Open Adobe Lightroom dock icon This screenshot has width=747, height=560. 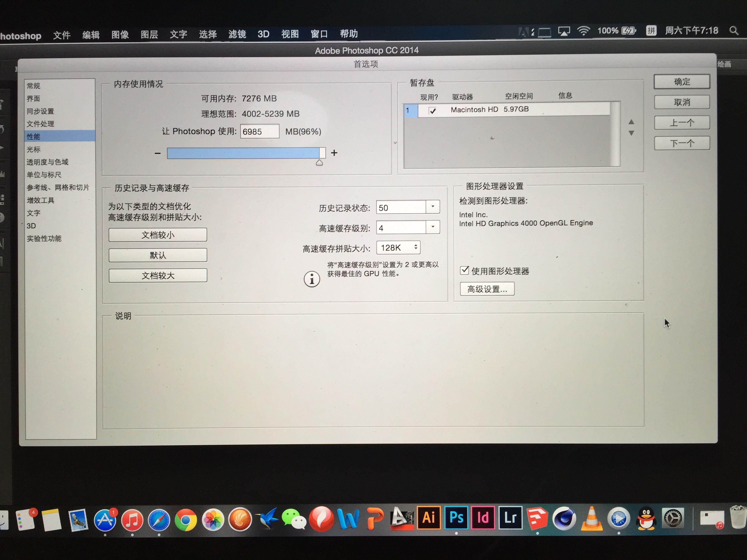coord(510,517)
